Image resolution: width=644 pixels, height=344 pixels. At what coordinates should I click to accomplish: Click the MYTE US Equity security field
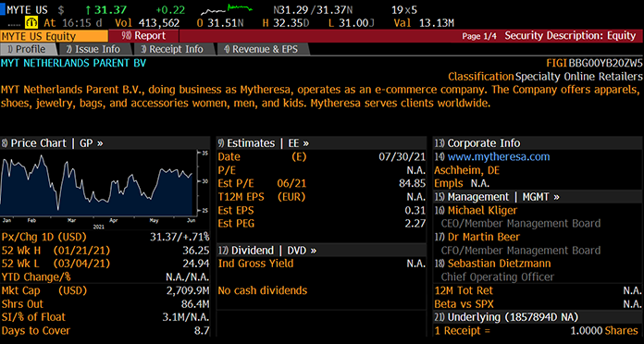pyautogui.click(x=54, y=36)
